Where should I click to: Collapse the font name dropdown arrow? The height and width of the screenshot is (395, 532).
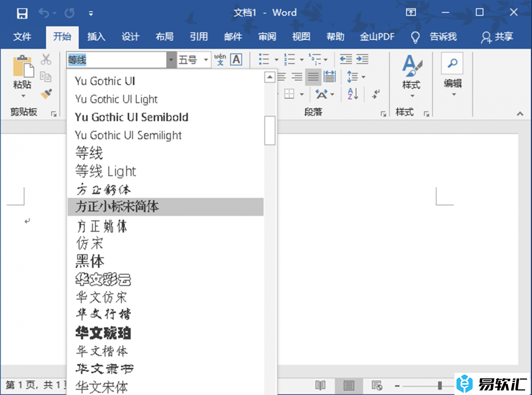[172, 60]
